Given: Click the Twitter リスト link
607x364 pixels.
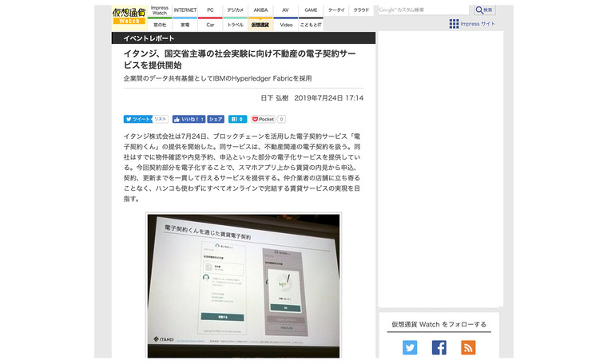Looking at the screenshot, I should (x=160, y=119).
